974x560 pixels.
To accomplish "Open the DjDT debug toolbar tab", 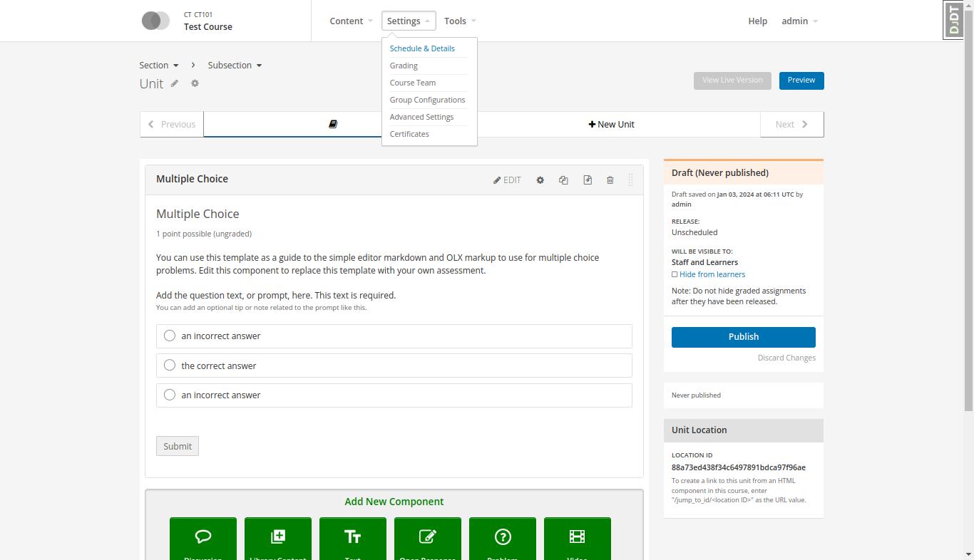I will tap(953, 20).
